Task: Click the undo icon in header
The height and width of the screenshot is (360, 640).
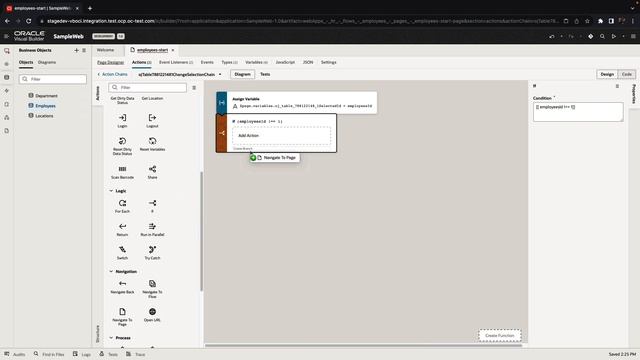Action: [552, 36]
